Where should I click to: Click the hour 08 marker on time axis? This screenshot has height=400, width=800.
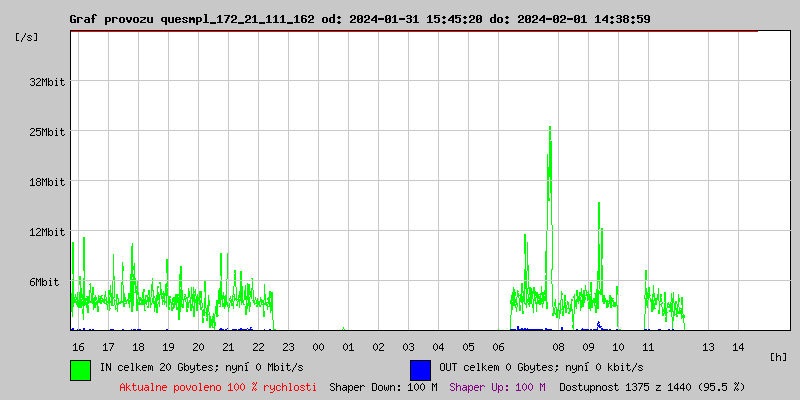[x=558, y=347]
